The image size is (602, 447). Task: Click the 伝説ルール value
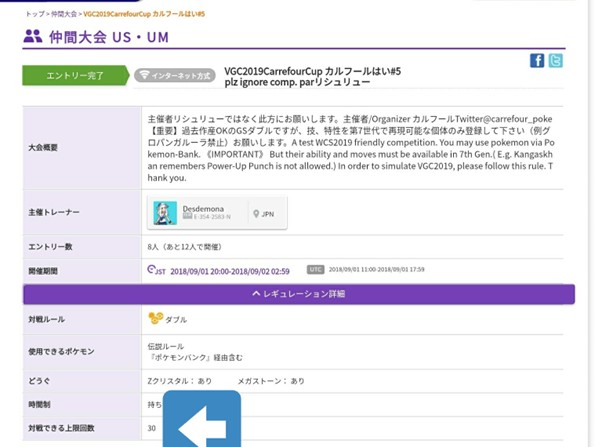[165, 346]
